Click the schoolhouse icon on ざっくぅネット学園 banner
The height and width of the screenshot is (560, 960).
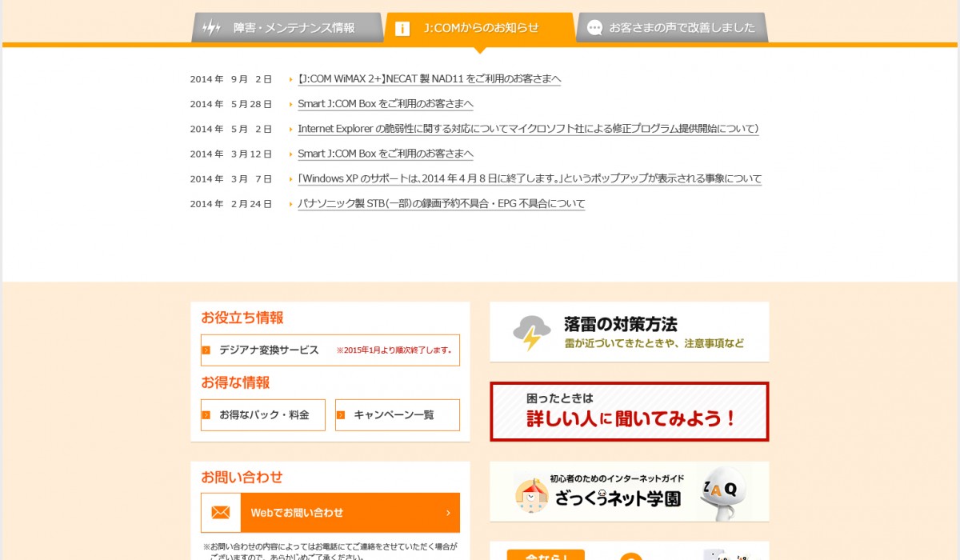[x=531, y=495]
